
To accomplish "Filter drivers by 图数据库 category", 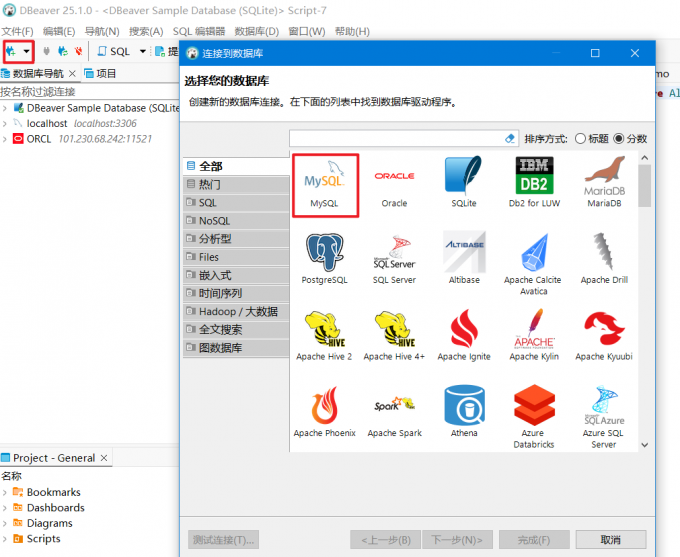I will (x=236, y=348).
